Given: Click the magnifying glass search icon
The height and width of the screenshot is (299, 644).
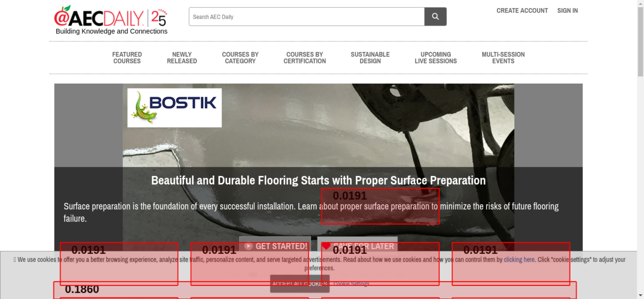Looking at the screenshot, I should [x=435, y=16].
